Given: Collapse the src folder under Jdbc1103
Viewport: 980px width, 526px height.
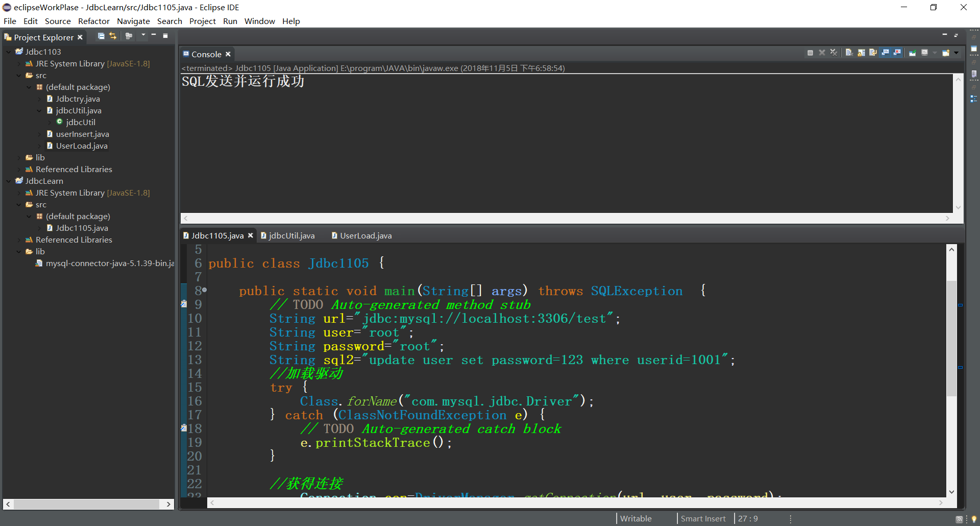Looking at the screenshot, I should pos(19,76).
